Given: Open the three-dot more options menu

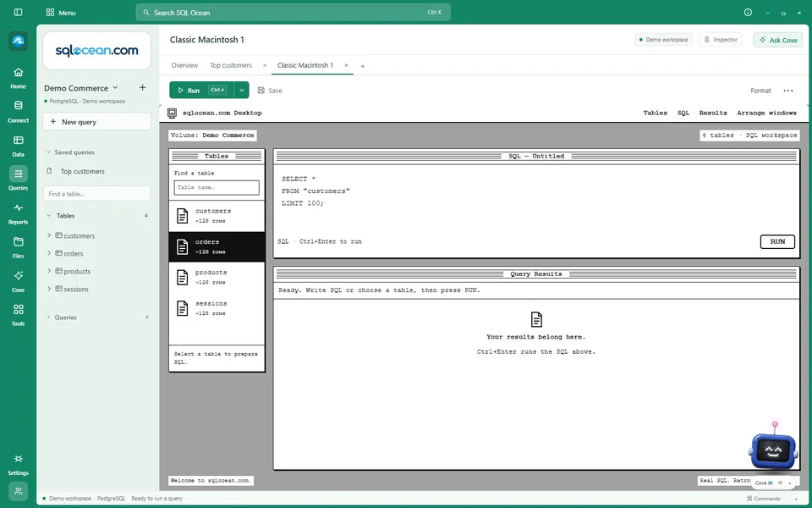Looking at the screenshot, I should (788, 91).
